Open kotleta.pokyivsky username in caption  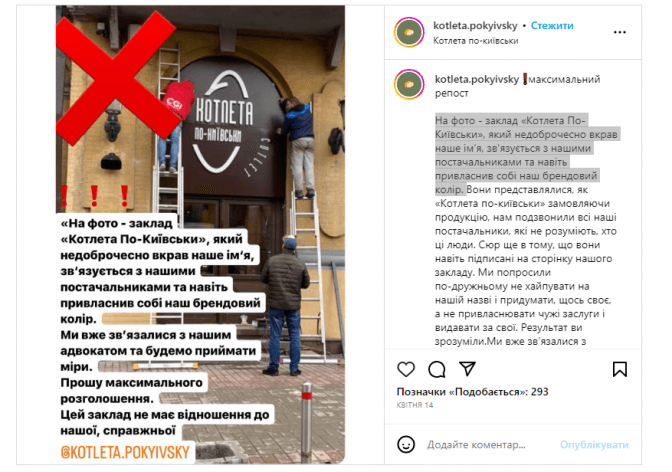tap(477, 79)
